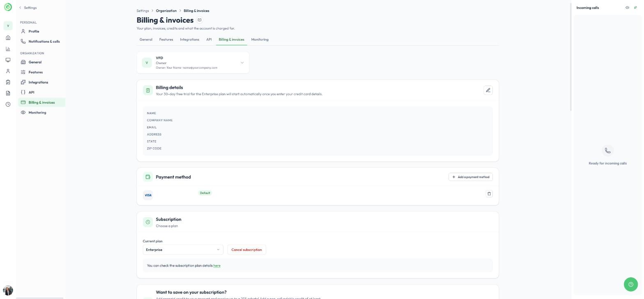Select the V workspace badge in left rail

[8, 26]
